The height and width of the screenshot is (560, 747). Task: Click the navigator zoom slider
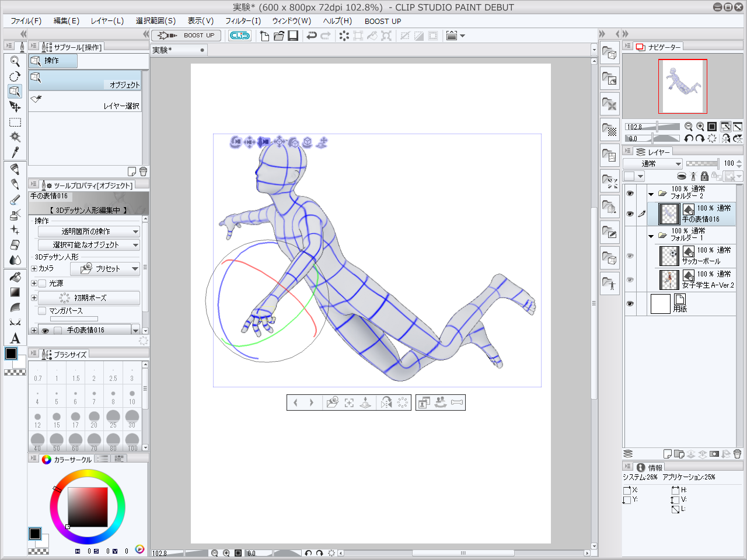(x=652, y=127)
